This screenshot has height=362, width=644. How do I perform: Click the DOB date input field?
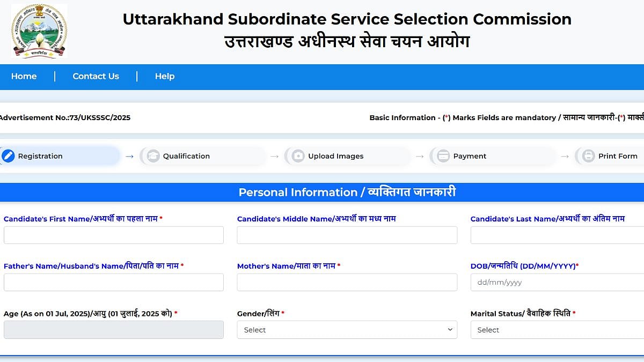coord(557,282)
